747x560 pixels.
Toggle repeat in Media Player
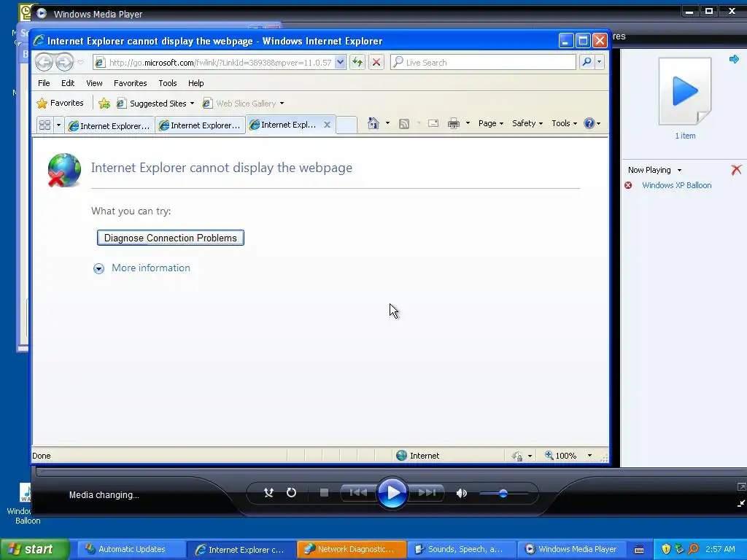(x=291, y=493)
